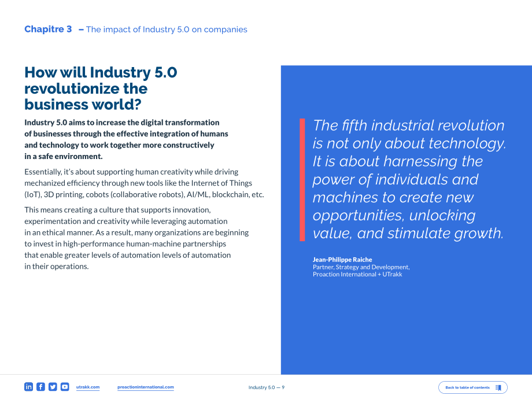Screen dimensions: 532x399
Task: Click quote line "The fifth industrial revolution"
Action: (408, 125)
